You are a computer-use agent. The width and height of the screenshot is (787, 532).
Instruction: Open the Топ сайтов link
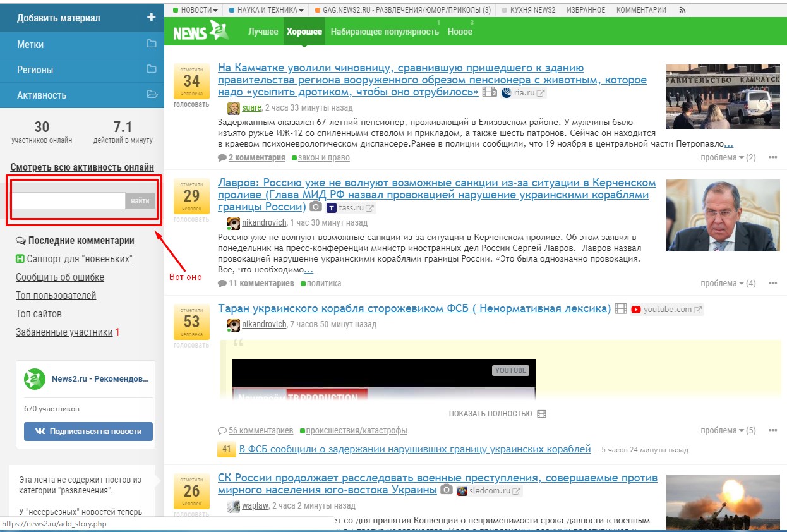pyautogui.click(x=39, y=314)
